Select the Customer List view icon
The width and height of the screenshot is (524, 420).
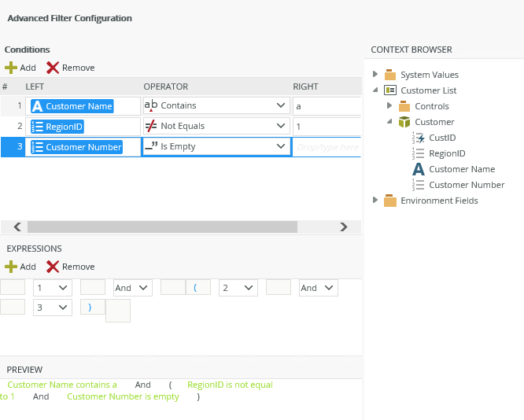pyautogui.click(x=390, y=90)
